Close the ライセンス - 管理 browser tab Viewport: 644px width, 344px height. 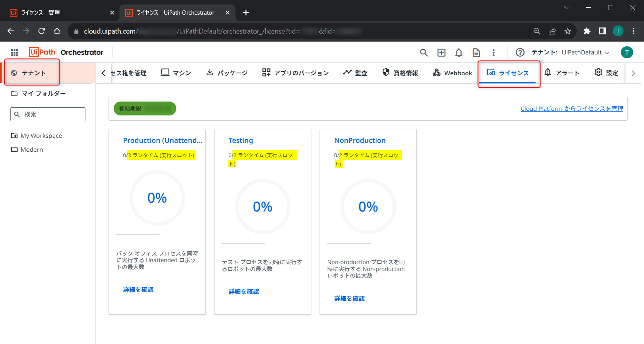(x=112, y=13)
